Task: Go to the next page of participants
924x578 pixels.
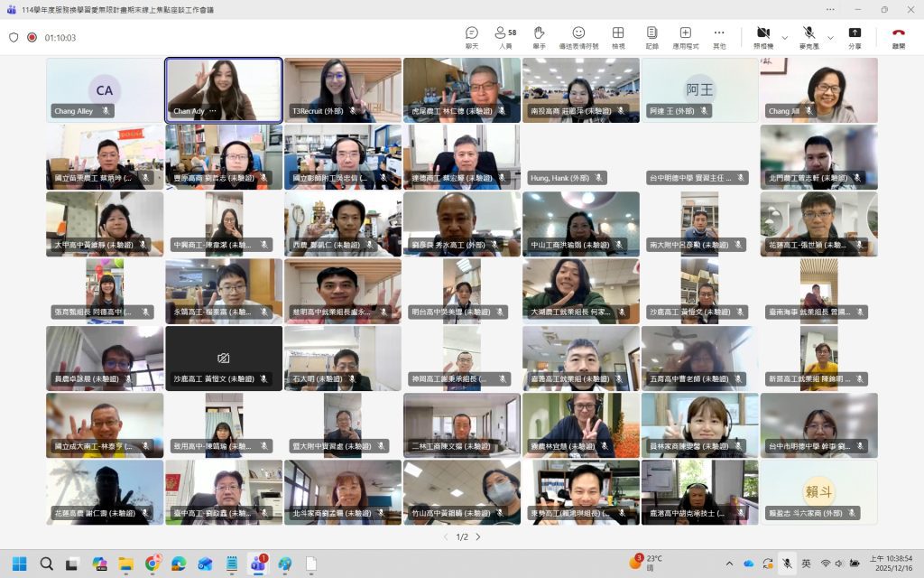Action: (478, 536)
